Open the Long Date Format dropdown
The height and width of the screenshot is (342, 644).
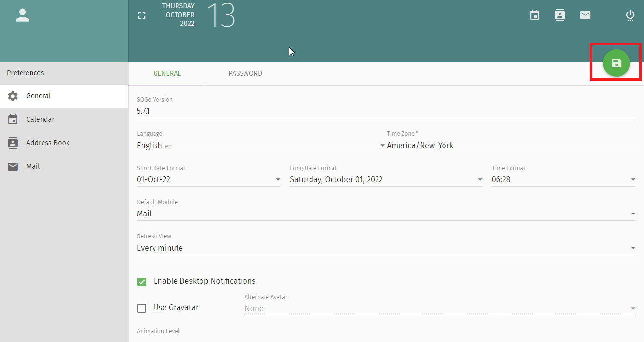tap(386, 179)
